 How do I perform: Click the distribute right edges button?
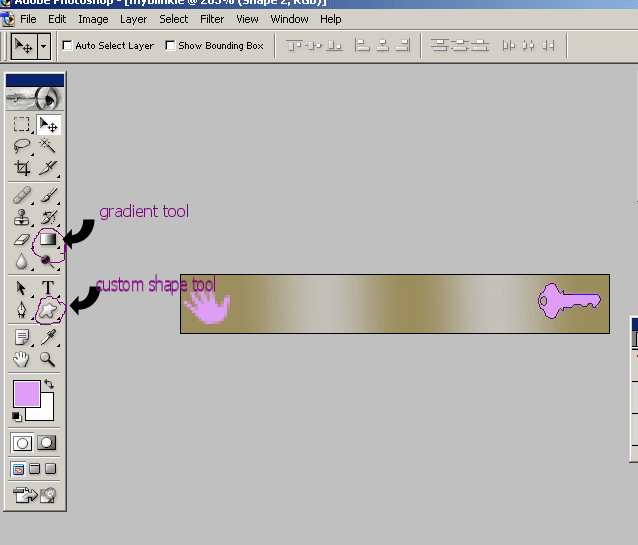[548, 45]
